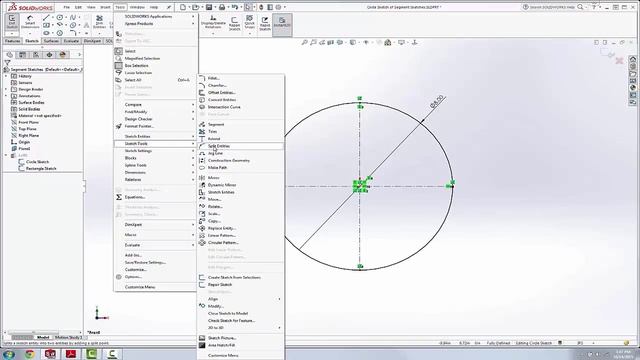Select Rectangle Sketch in feature tree
The height and width of the screenshot is (360, 640).
pos(41,169)
